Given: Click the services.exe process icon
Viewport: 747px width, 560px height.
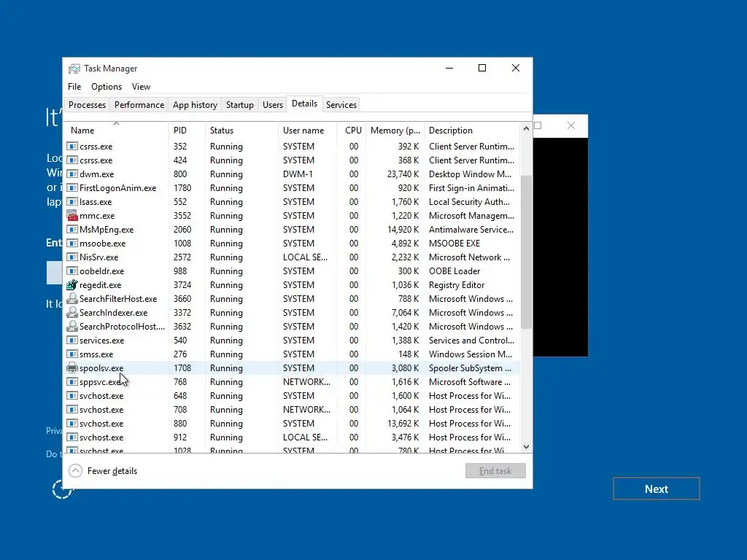Looking at the screenshot, I should click(72, 340).
